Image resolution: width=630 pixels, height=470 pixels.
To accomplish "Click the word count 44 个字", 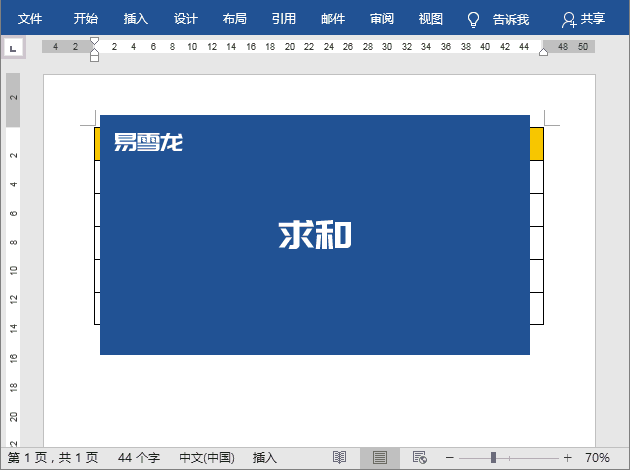I will pyautogui.click(x=139, y=458).
